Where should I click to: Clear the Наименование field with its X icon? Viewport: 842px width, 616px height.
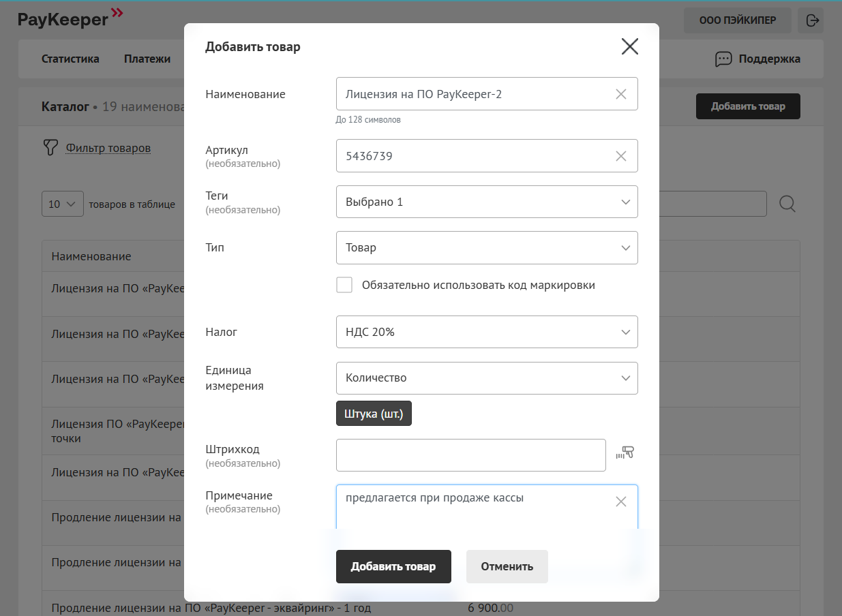click(x=621, y=94)
